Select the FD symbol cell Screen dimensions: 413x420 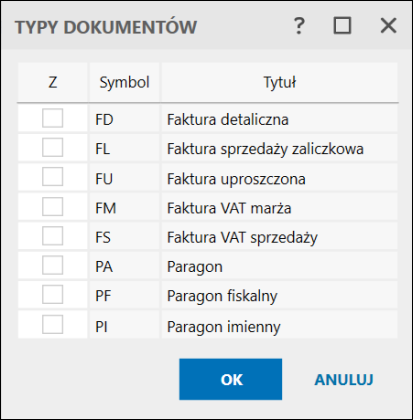124,119
